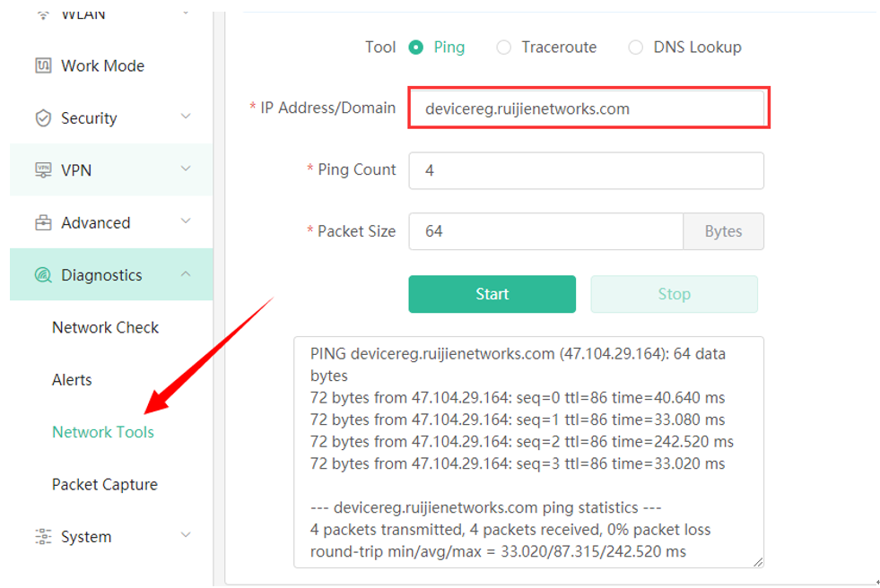Viewport: 880px width, 588px height.
Task: Click the 'ping statistics' header line
Action: 485,508
